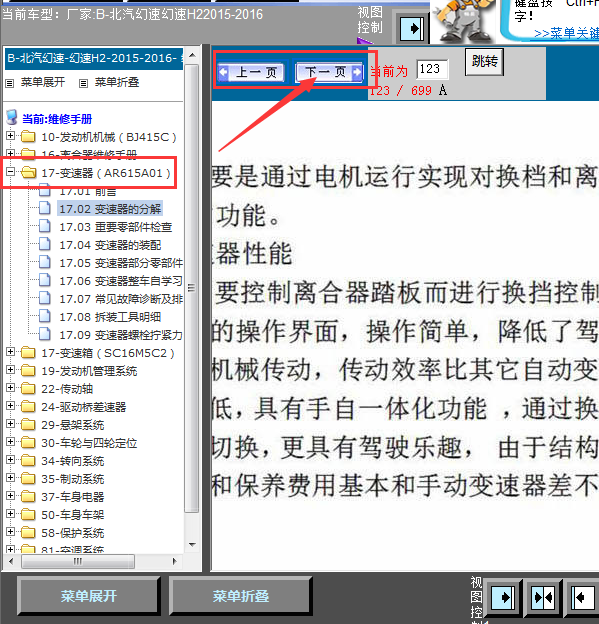Expand the 37-车身电器 node
The height and width of the screenshot is (624, 599).
(11, 495)
